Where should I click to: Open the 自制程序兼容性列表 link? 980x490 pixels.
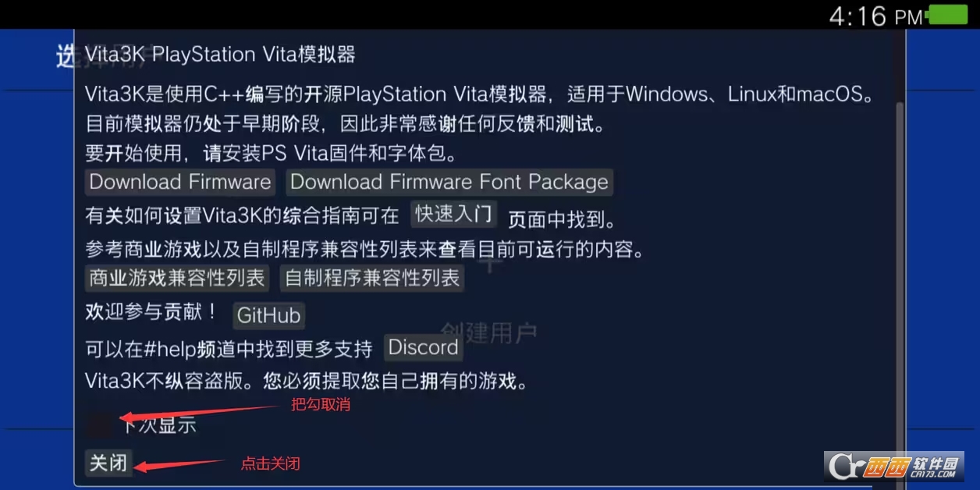tap(372, 278)
